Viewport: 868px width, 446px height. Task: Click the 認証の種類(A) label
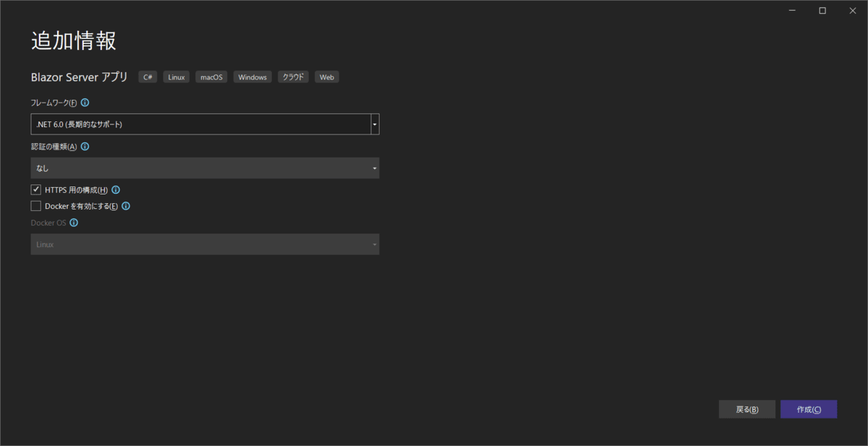click(x=54, y=146)
